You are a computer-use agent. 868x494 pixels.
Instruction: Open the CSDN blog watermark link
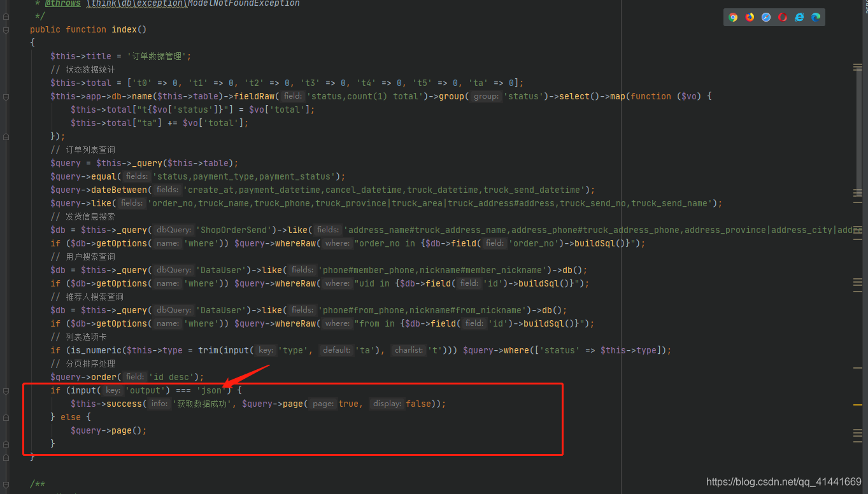[x=784, y=482]
